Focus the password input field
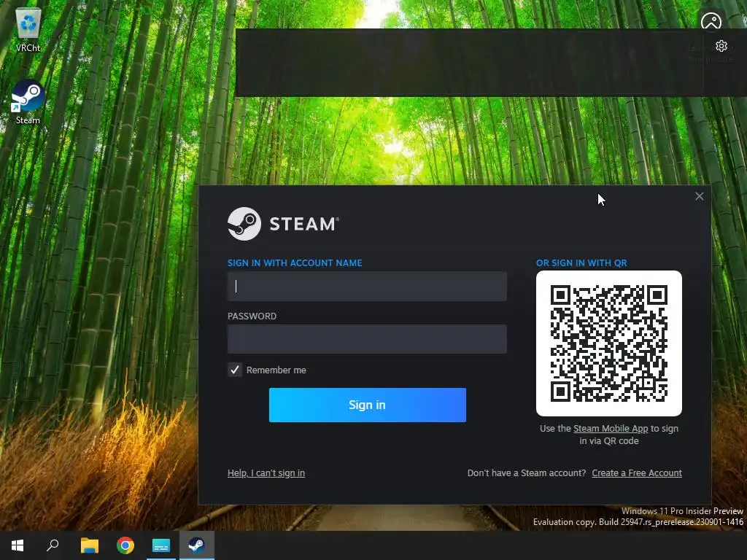This screenshot has width=747, height=560. coord(367,339)
